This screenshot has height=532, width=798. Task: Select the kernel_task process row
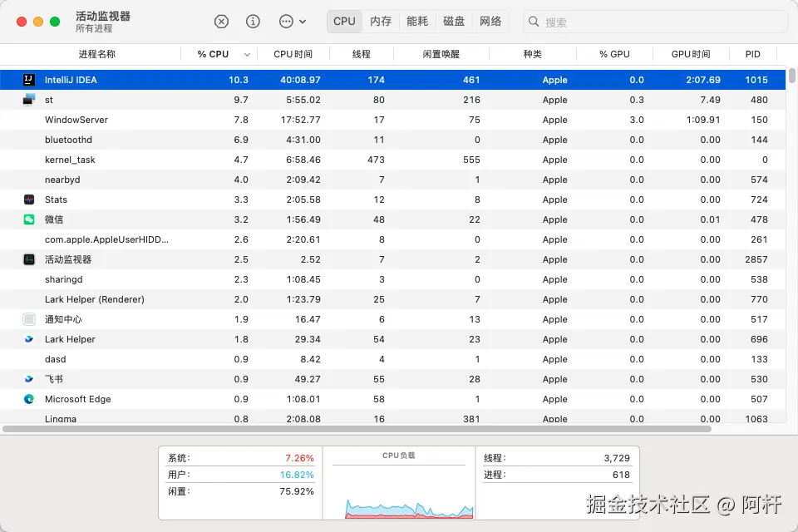[x=392, y=160]
